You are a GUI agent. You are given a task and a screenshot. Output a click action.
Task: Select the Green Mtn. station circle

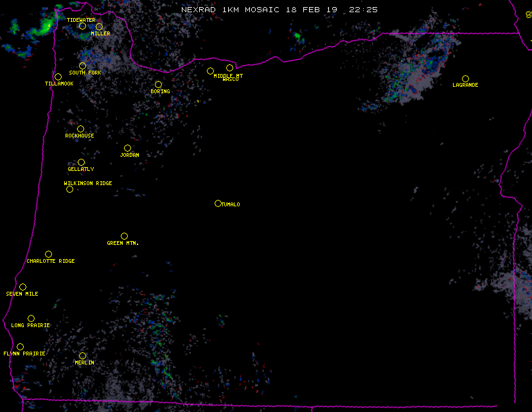[124, 237]
